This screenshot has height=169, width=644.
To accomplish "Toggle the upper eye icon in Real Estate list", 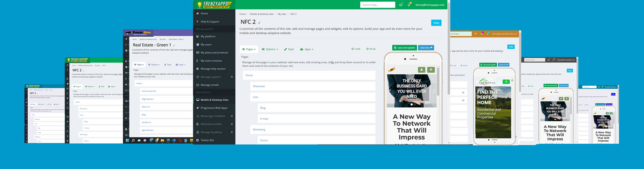I will 463,93.
